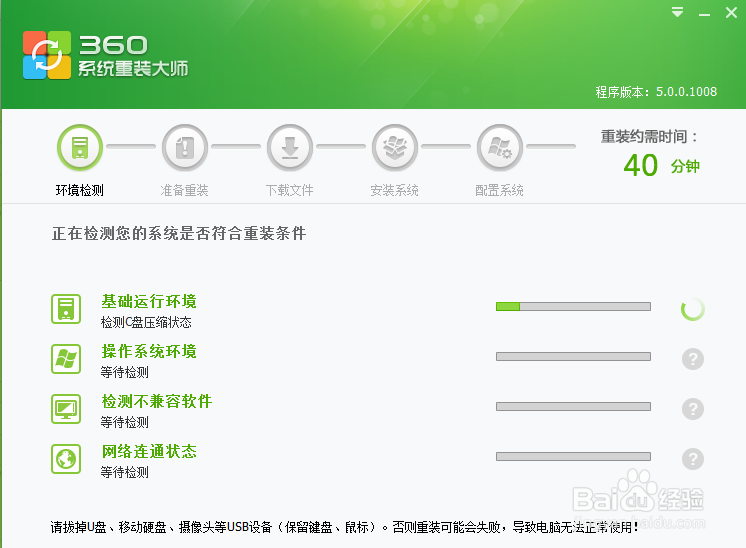Click the 基础运行环境 computer icon
Viewport: 746px width, 548px height.
[x=66, y=309]
